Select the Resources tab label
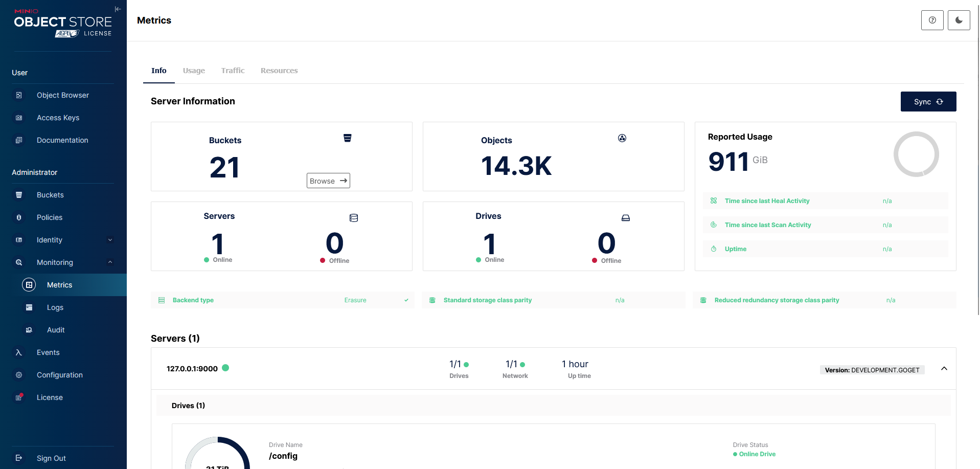The height and width of the screenshot is (469, 980). [279, 71]
